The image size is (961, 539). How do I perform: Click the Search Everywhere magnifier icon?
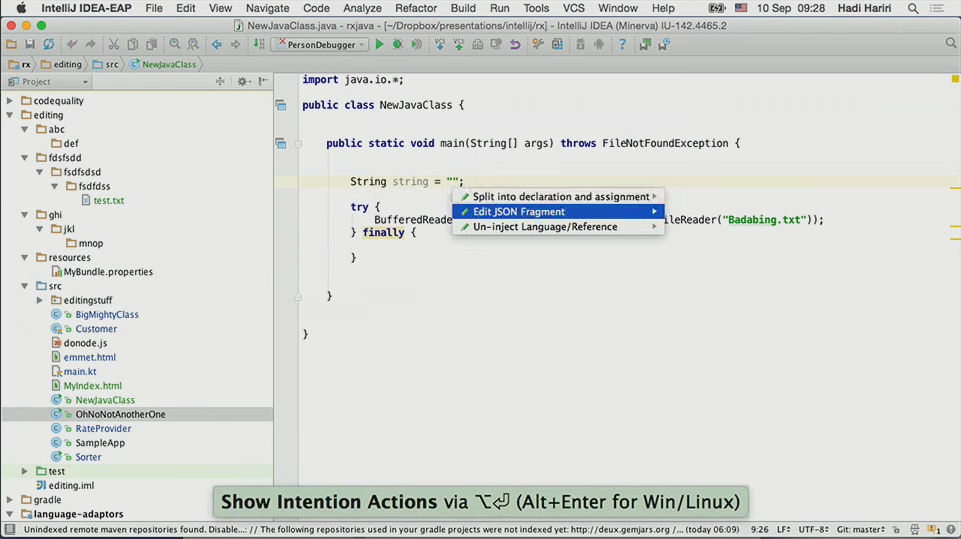(x=950, y=44)
